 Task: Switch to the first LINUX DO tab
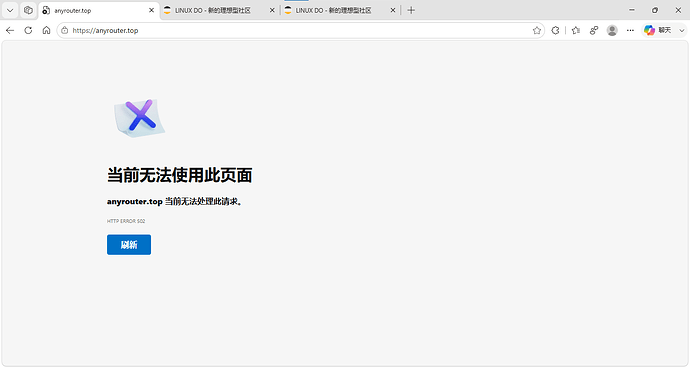point(220,10)
